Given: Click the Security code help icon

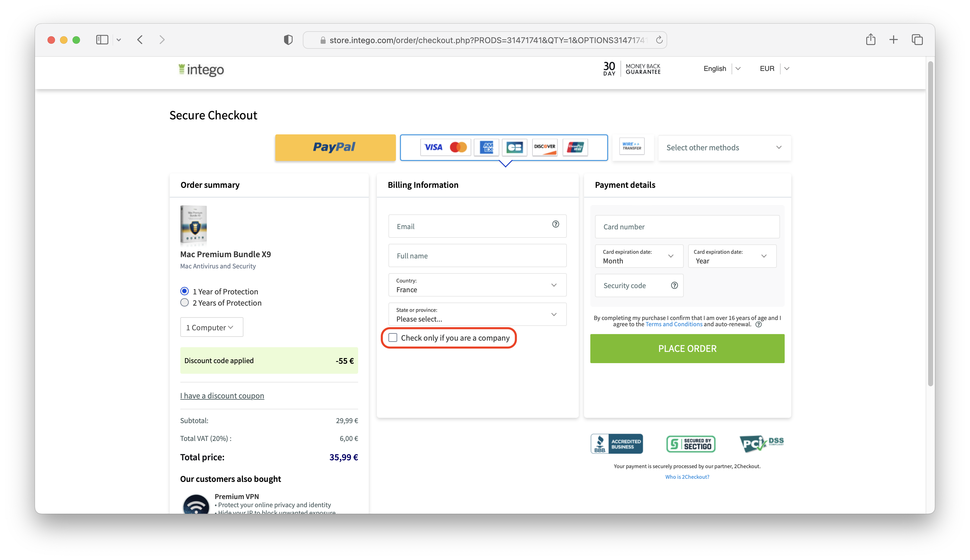Looking at the screenshot, I should (x=674, y=285).
